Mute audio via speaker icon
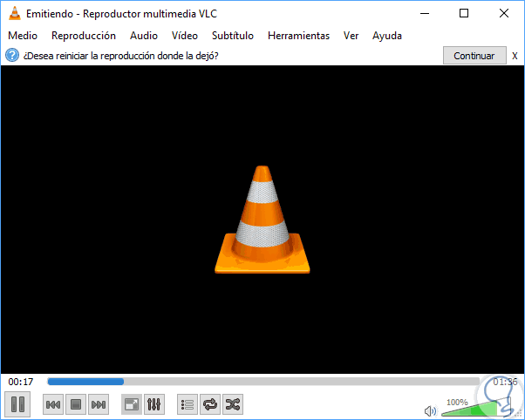525x420 pixels. point(430,410)
